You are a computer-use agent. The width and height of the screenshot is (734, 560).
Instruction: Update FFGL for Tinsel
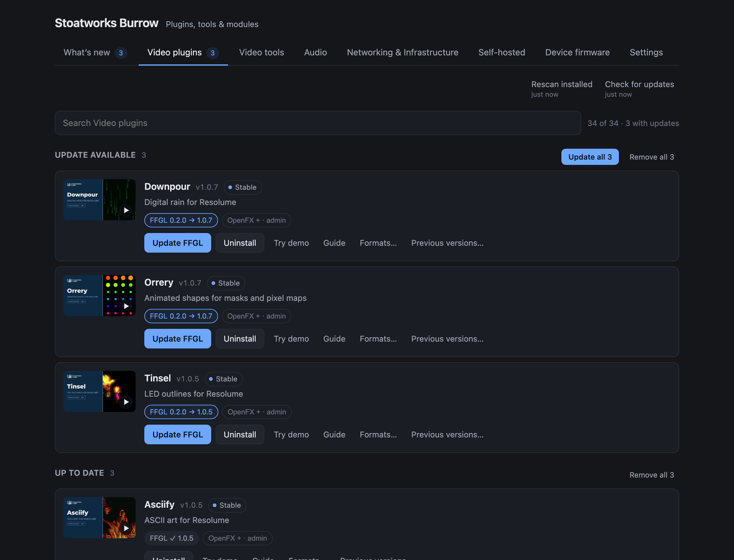(x=178, y=435)
